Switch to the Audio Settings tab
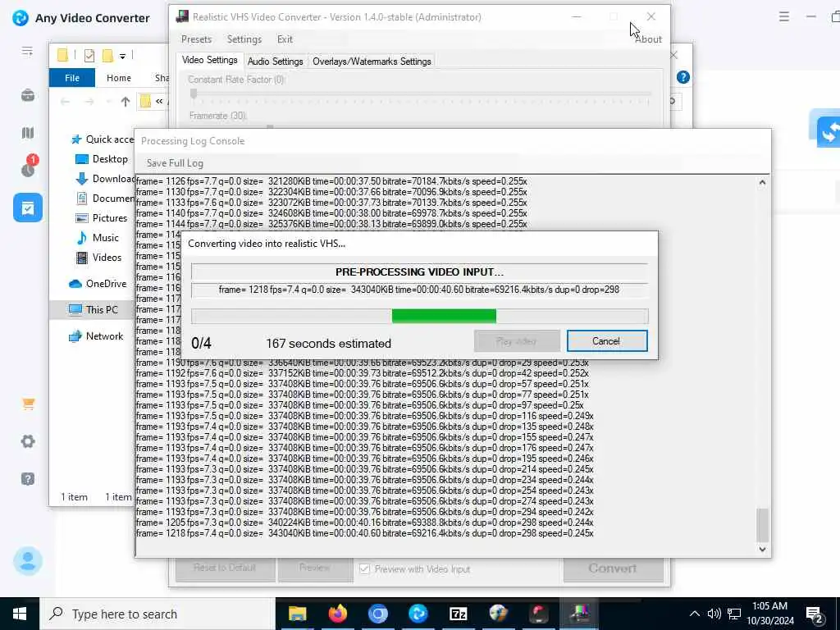This screenshot has height=630, width=840. [276, 61]
